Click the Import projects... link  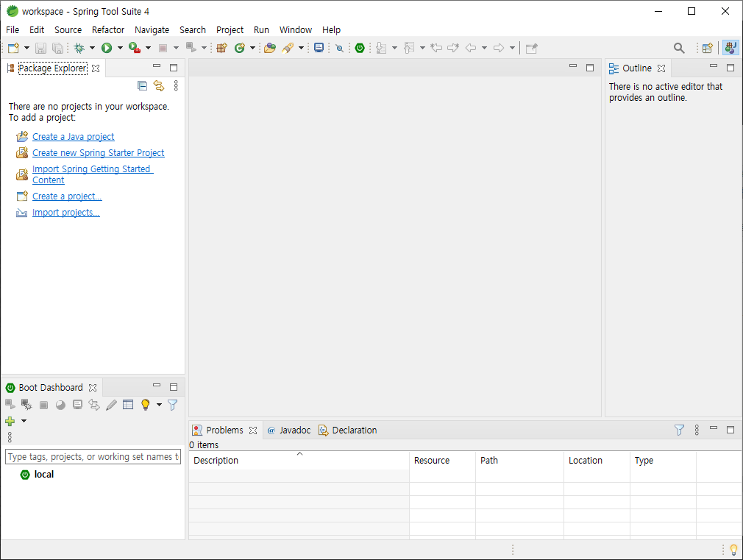(66, 213)
